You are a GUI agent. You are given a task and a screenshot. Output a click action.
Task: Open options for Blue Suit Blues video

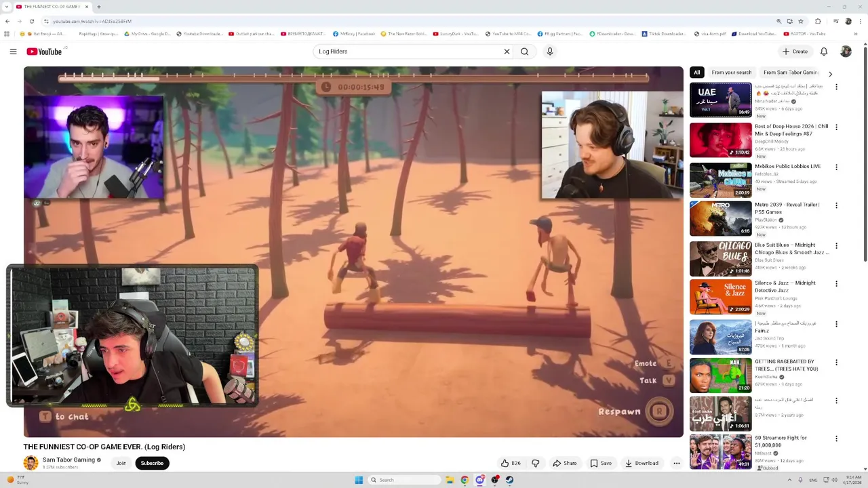(836, 245)
